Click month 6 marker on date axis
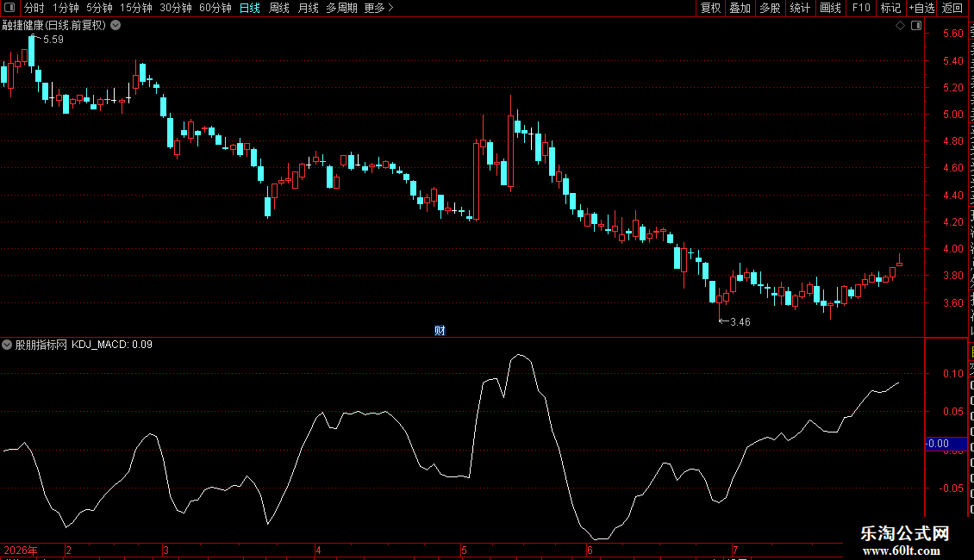The width and height of the screenshot is (974, 560). [x=590, y=550]
